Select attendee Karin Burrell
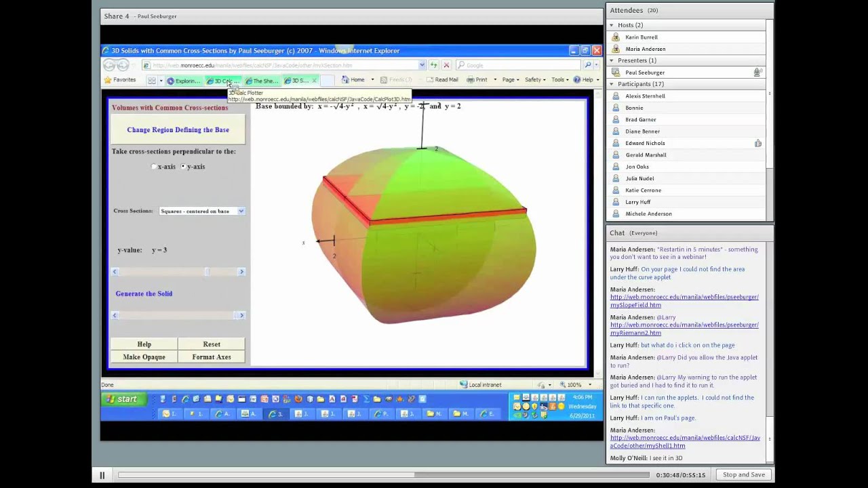 (642, 37)
